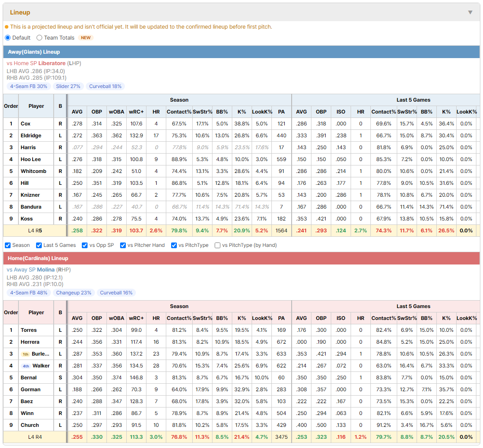
Task: Open player Eldridge in the Giants lineup
Action: [x=31, y=136]
